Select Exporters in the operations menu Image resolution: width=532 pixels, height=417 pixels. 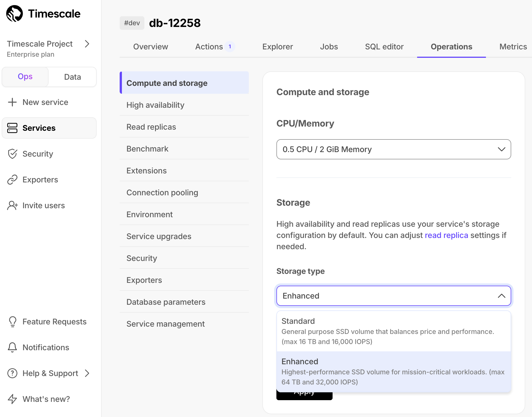click(x=184, y=280)
